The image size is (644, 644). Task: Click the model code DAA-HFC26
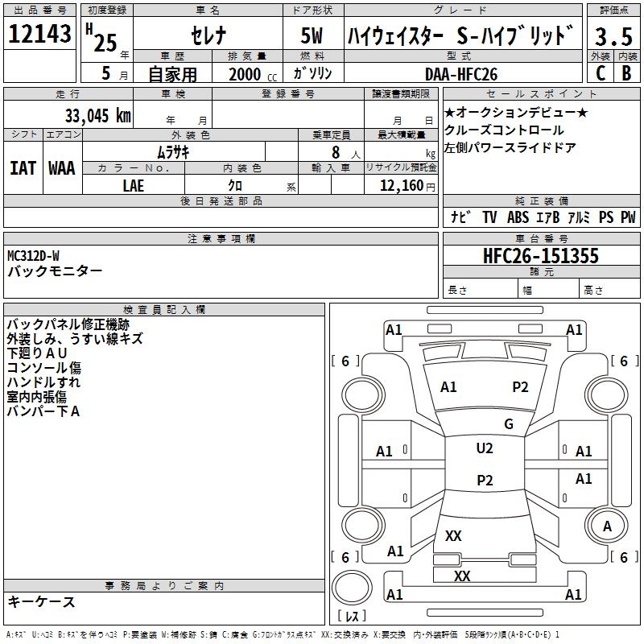click(461, 74)
